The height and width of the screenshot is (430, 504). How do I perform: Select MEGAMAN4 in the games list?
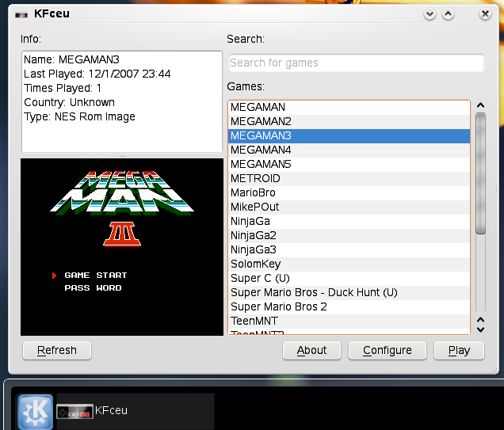349,150
